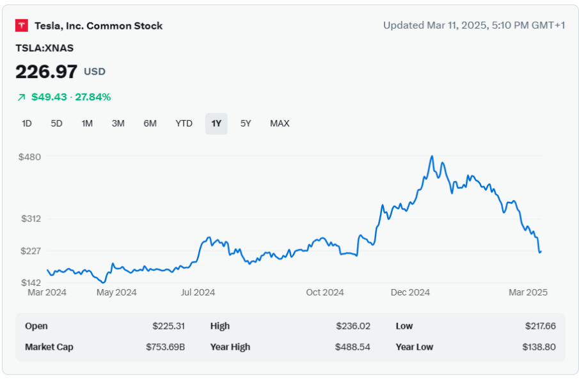
Task: Click the 226.97 current price
Action: pyautogui.click(x=47, y=72)
